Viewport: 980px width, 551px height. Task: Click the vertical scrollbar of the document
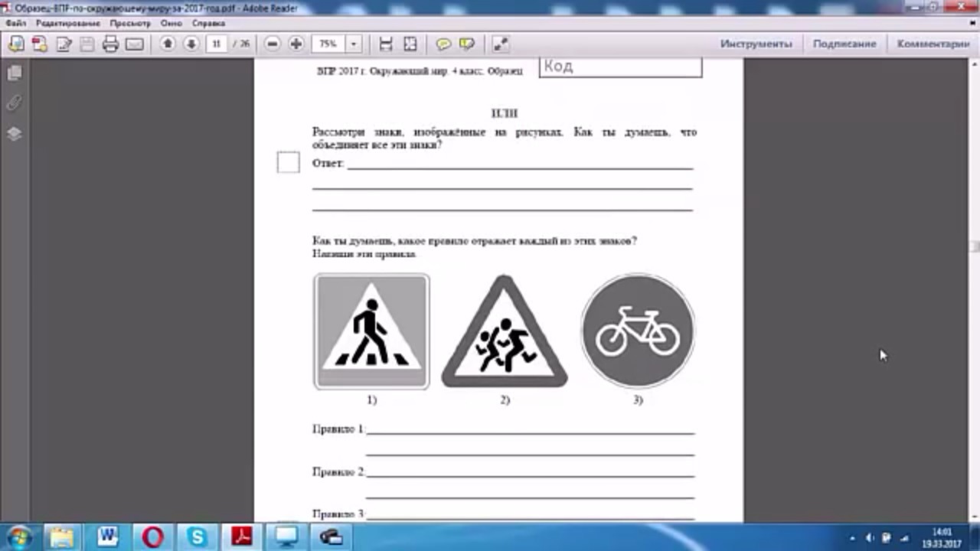(975, 291)
